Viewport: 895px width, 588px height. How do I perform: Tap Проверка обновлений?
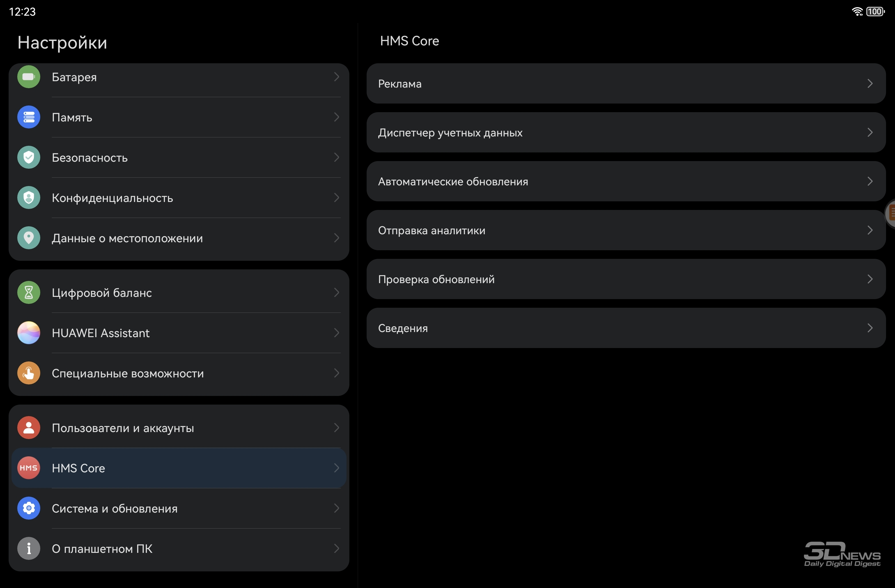626,279
